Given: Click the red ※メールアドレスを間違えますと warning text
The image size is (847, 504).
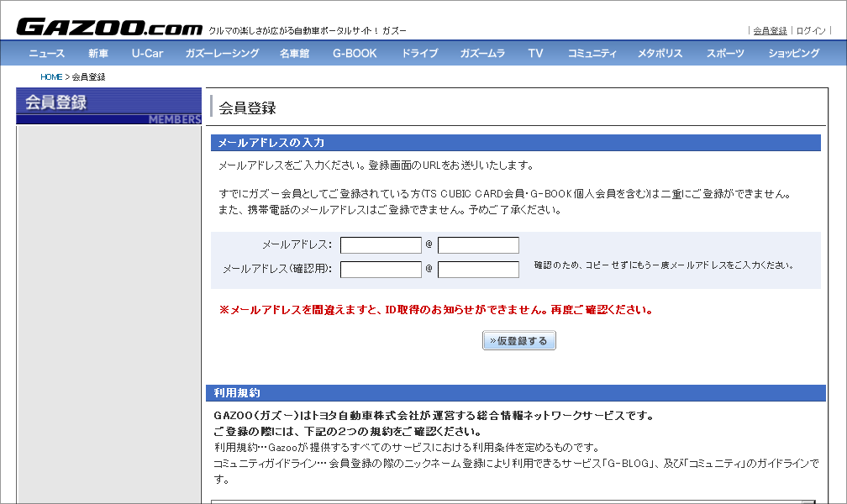Looking at the screenshot, I should tap(435, 310).
